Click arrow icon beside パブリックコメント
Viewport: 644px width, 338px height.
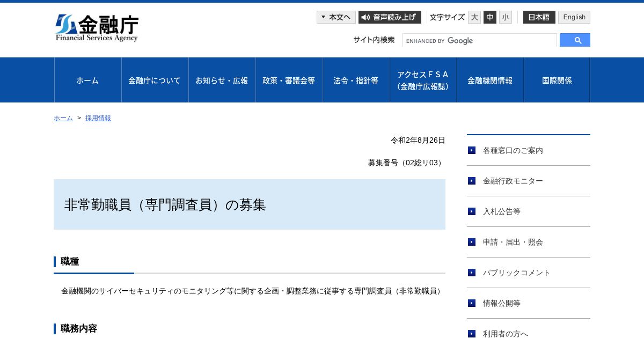point(472,273)
